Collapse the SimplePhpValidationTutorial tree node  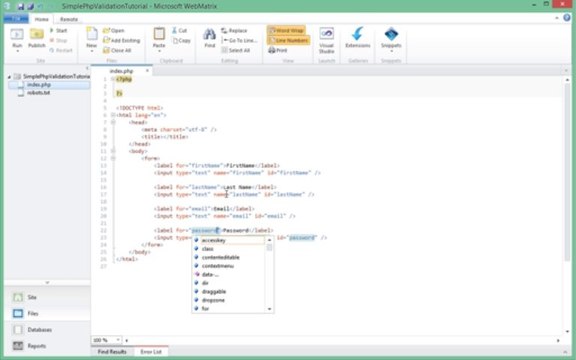click(x=9, y=77)
